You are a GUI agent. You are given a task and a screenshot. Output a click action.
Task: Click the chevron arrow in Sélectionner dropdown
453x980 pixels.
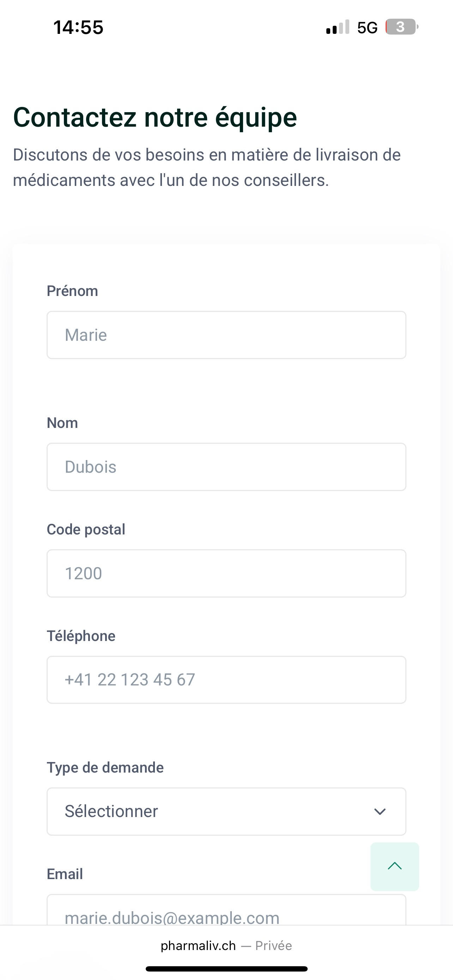tap(380, 811)
